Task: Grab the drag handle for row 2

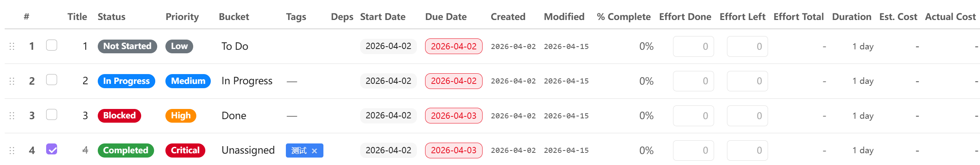Action: pos(12,81)
